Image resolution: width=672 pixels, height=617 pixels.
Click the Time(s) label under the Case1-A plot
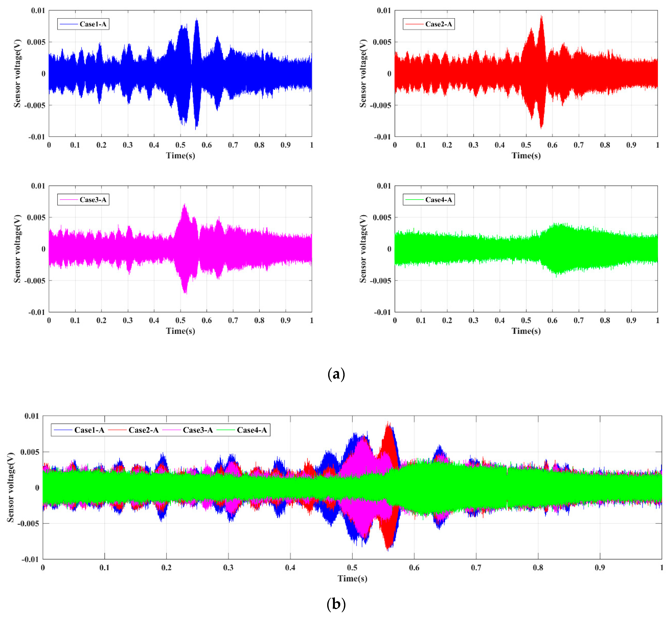pos(180,155)
